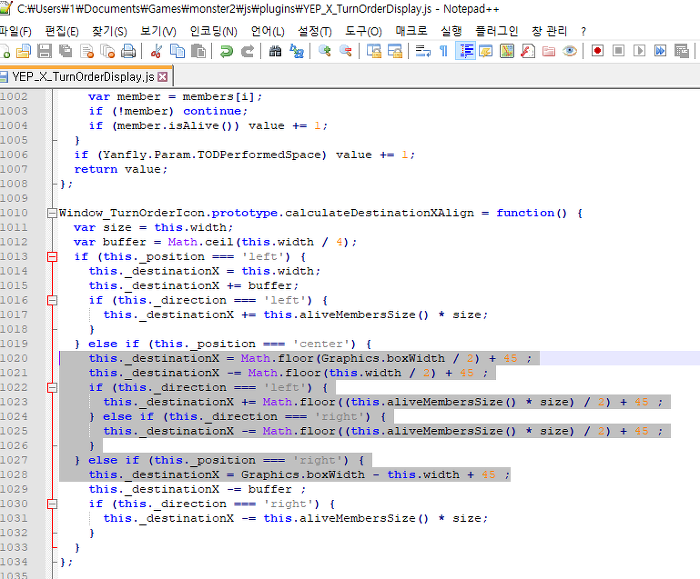Open the 실행 menu
Viewport: 700px width, 579px height.
pos(451,31)
